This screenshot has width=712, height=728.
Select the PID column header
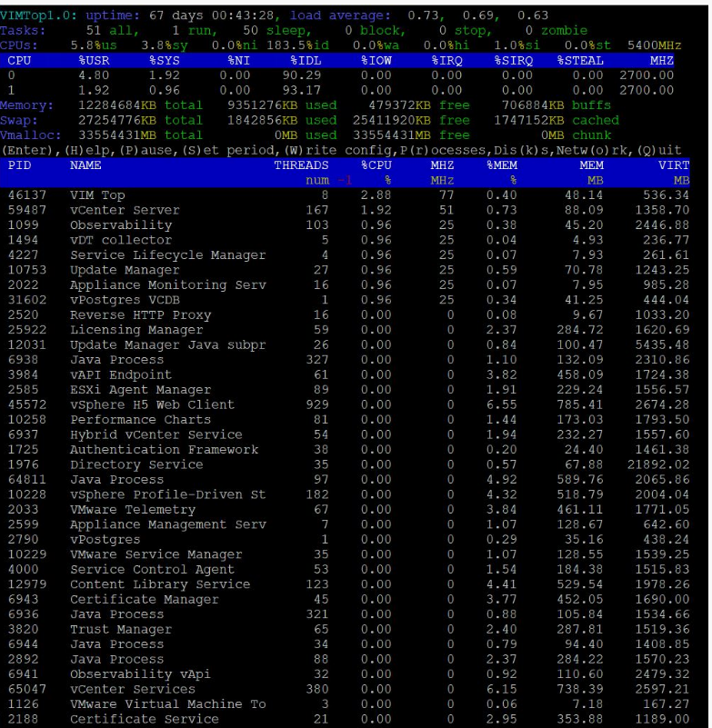click(x=19, y=165)
